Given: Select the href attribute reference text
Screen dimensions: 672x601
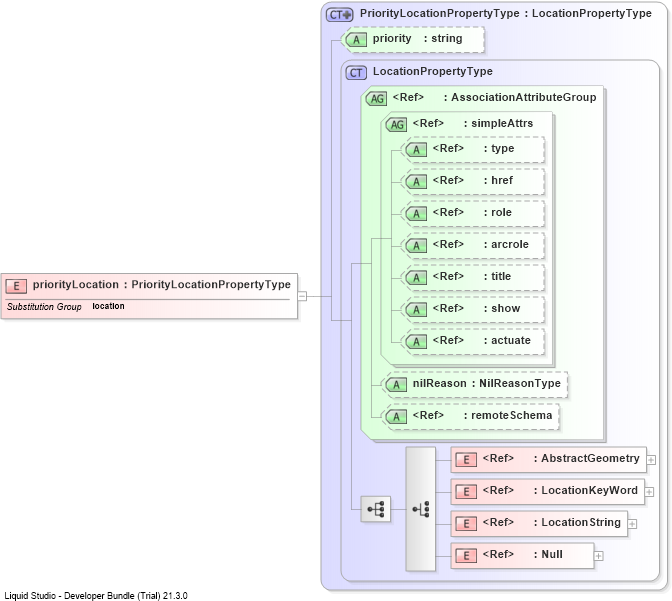Looking at the screenshot, I should [473, 180].
